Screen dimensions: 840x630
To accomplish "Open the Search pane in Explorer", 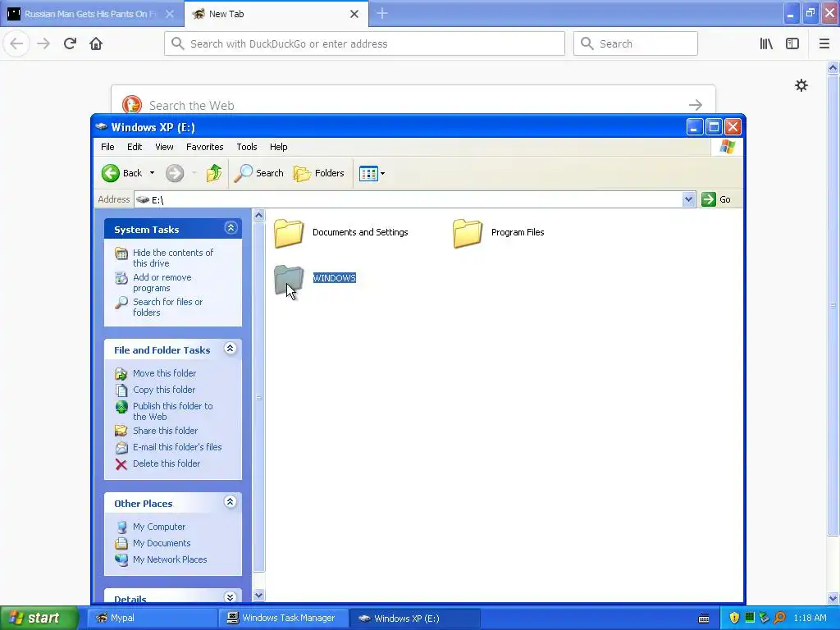I will pyautogui.click(x=258, y=173).
